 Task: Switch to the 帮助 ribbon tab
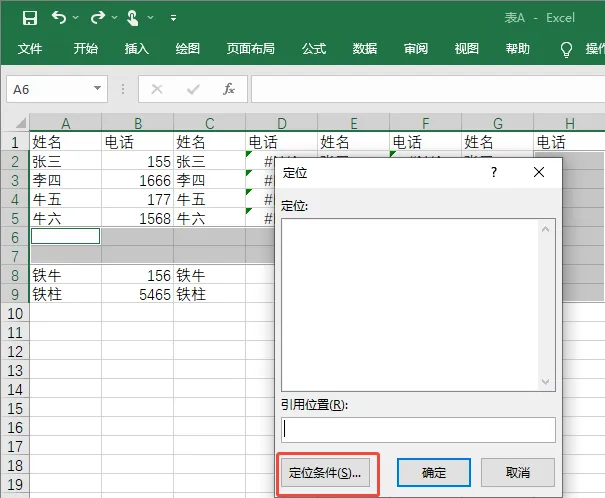517,49
